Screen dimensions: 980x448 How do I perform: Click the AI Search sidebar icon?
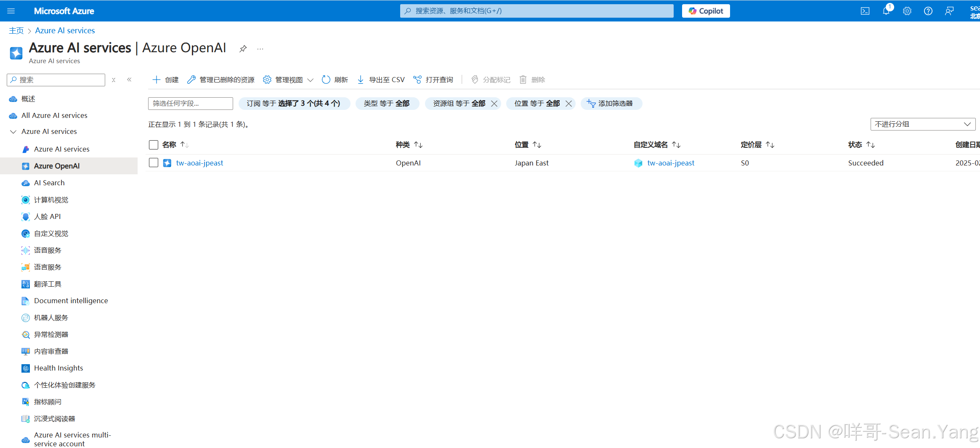point(26,183)
